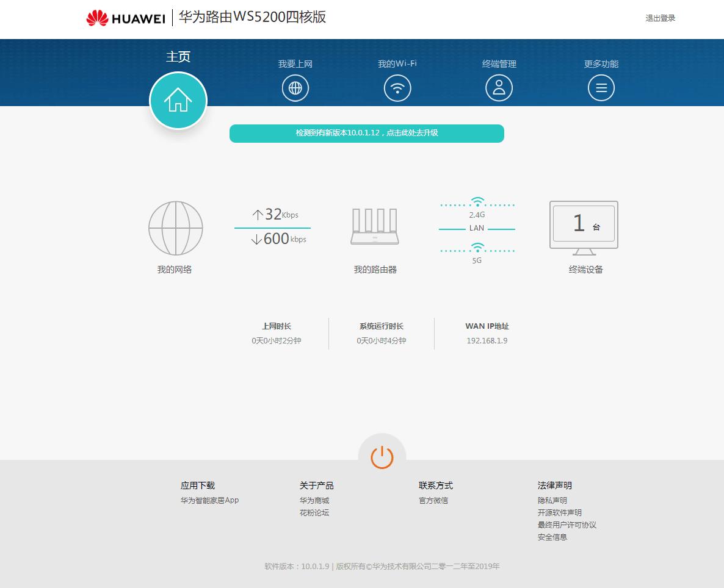
Task: Select the 主页 home icon
Action: click(x=178, y=100)
